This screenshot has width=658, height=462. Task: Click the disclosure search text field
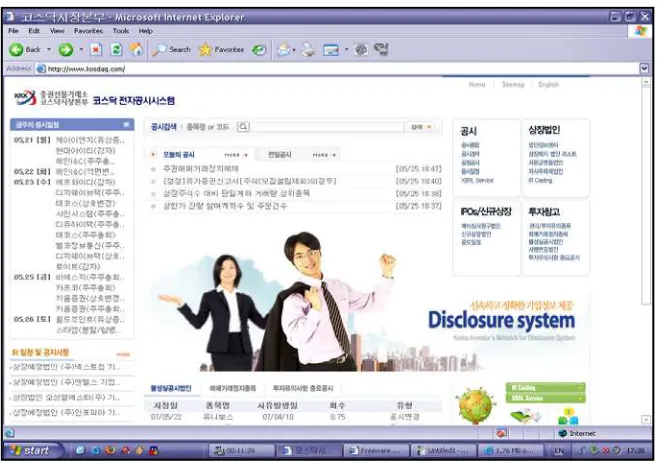tap(327, 127)
